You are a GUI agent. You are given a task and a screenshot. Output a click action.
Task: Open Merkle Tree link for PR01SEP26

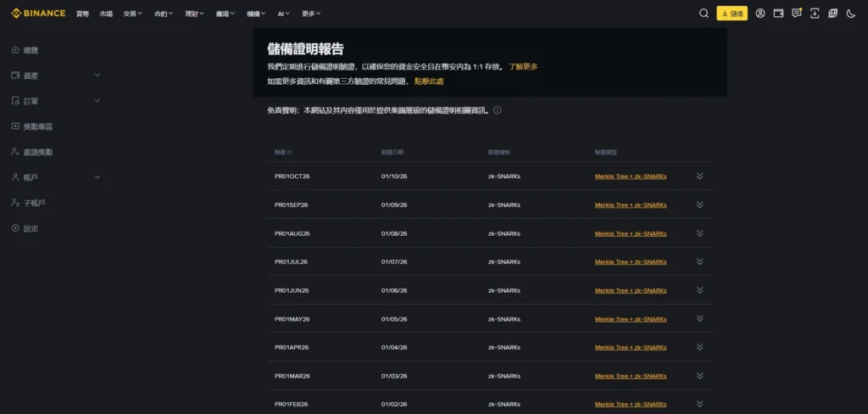coord(631,204)
